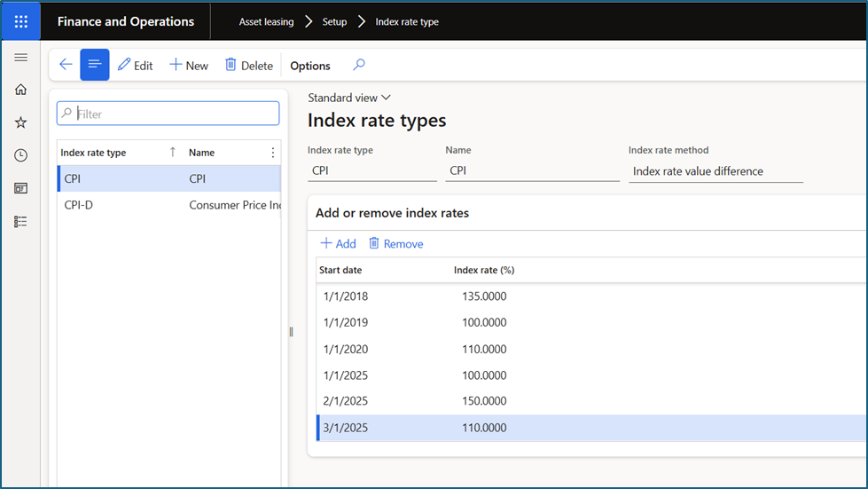Select the CPI-D index rate type
Screen dimensions: 868x489
point(79,205)
